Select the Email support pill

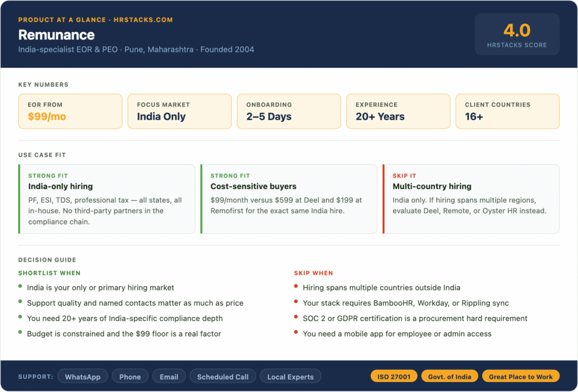tap(169, 377)
